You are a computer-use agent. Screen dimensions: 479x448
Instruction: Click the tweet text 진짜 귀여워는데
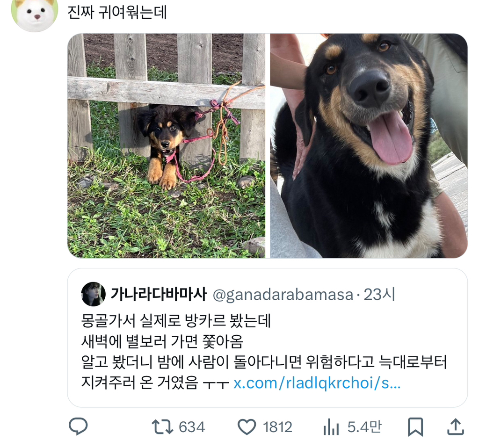click(117, 13)
